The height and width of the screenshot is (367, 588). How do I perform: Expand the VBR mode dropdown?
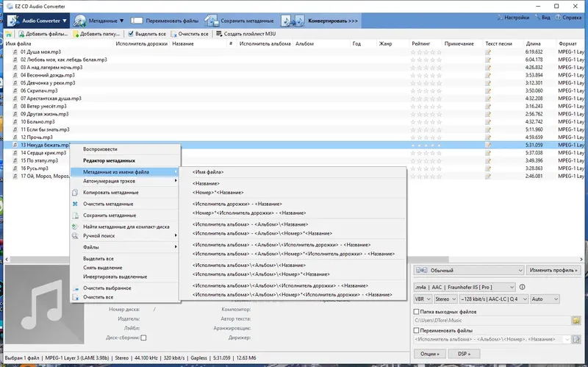[x=423, y=299]
